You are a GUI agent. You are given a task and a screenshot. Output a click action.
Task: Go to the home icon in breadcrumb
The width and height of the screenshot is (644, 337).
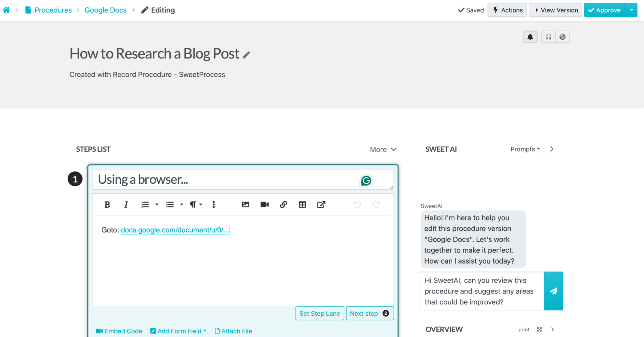6,10
